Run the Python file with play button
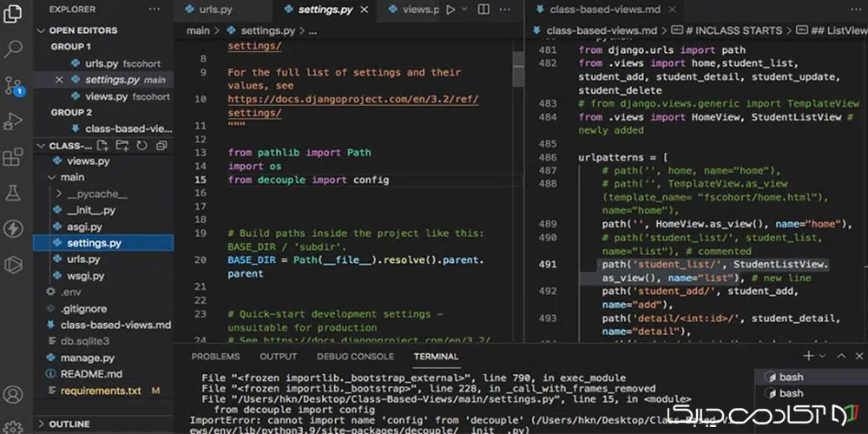Screen dimensions: 868x434 (450, 10)
